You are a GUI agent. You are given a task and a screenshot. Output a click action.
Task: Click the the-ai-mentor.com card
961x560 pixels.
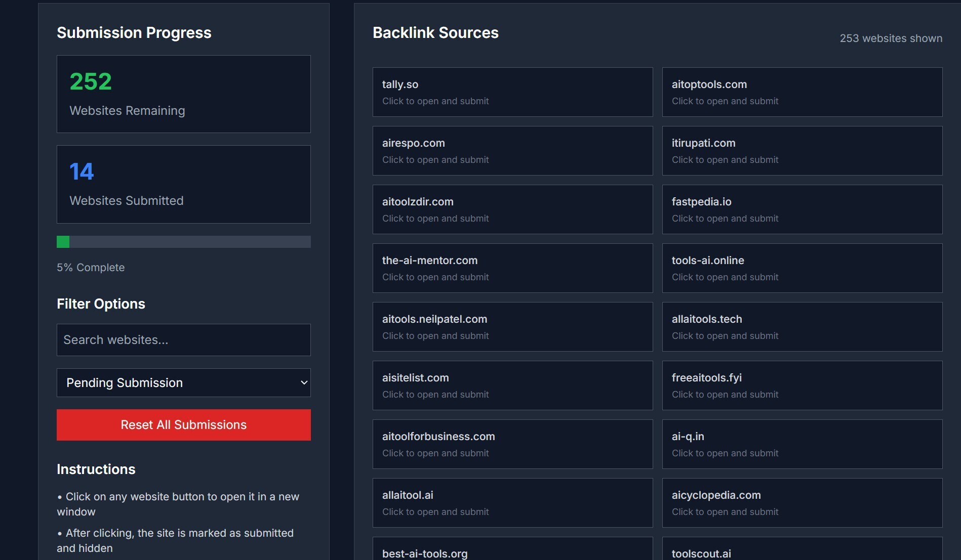point(512,268)
